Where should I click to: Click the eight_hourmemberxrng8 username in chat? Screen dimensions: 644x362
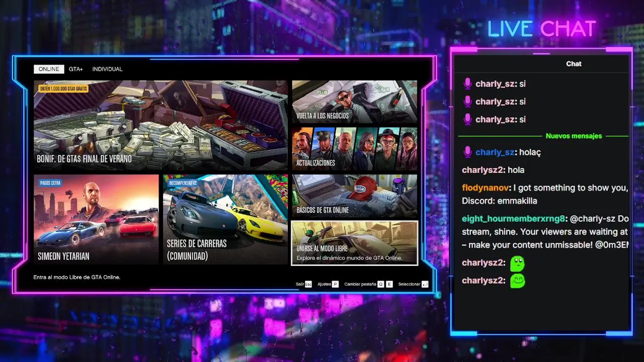(x=514, y=219)
